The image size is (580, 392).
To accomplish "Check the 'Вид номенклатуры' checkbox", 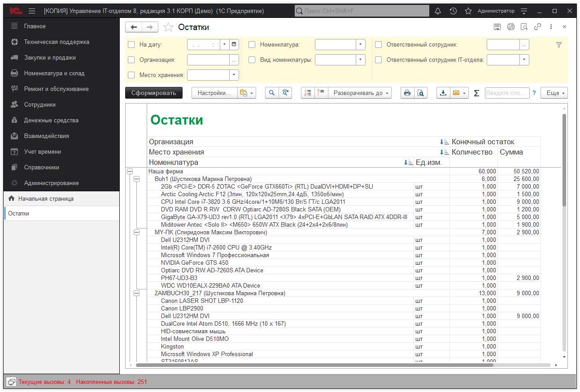I will pos(252,60).
